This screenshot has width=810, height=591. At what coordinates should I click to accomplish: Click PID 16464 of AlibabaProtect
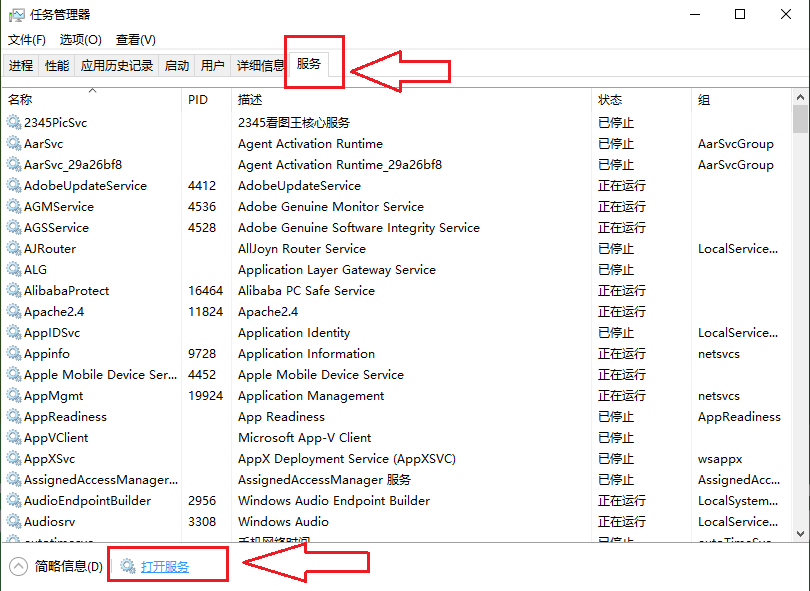(x=206, y=291)
